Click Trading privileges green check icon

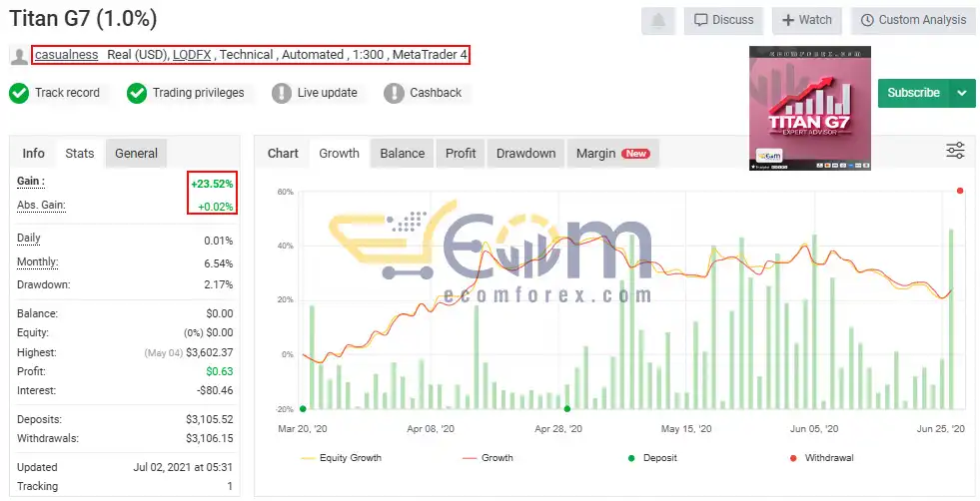[x=137, y=93]
